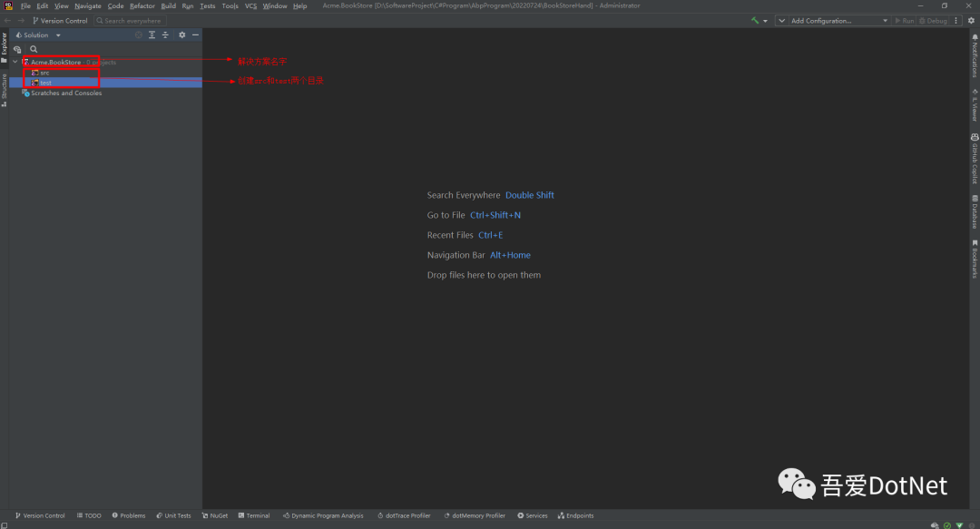
Task: Click the green Build hammer icon
Action: pyautogui.click(x=755, y=21)
